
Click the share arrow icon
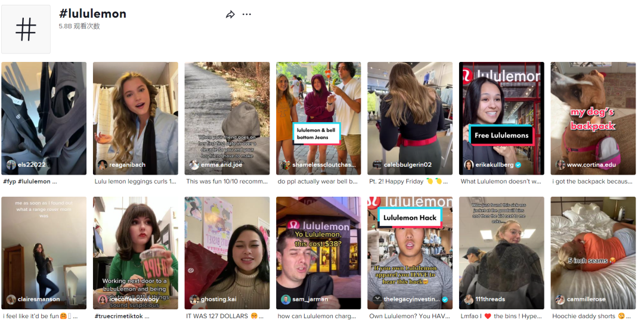[x=230, y=14]
